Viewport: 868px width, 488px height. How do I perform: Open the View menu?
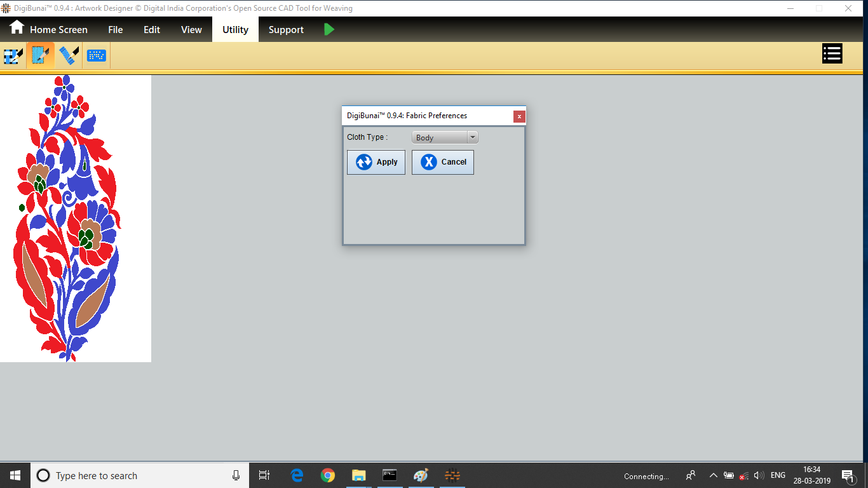pyautogui.click(x=191, y=30)
